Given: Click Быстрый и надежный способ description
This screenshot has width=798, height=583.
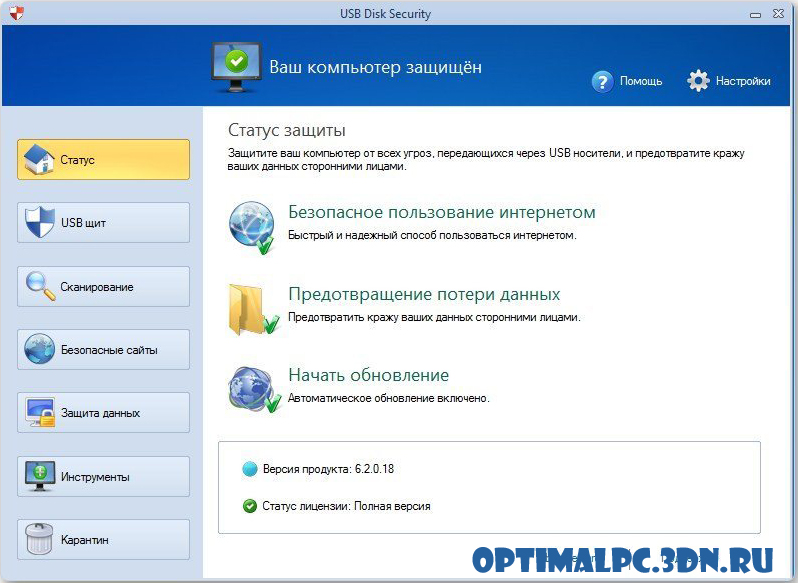Looking at the screenshot, I should click(432, 236).
